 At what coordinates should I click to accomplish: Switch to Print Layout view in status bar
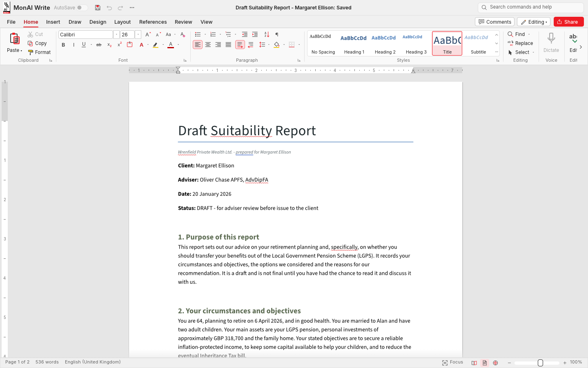pyautogui.click(x=485, y=363)
